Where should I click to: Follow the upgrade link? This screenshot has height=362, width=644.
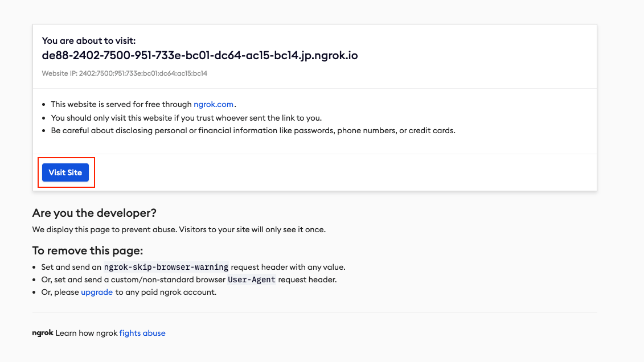(x=97, y=292)
